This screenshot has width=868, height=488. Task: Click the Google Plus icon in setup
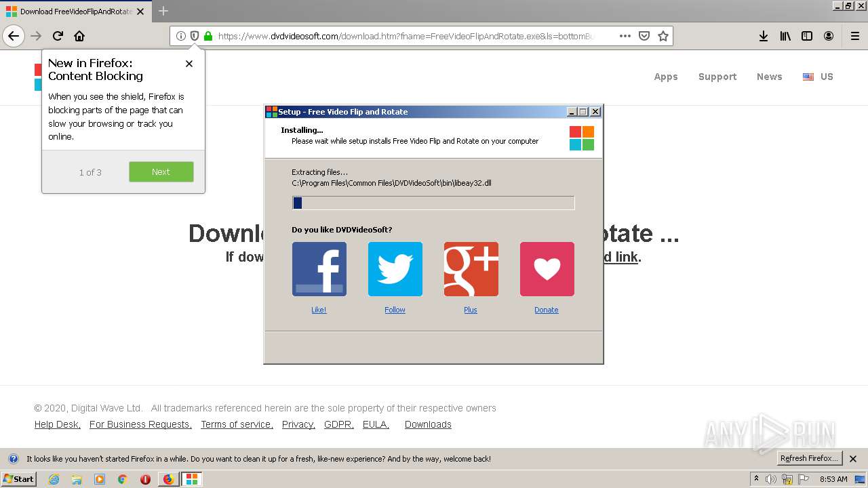point(471,269)
